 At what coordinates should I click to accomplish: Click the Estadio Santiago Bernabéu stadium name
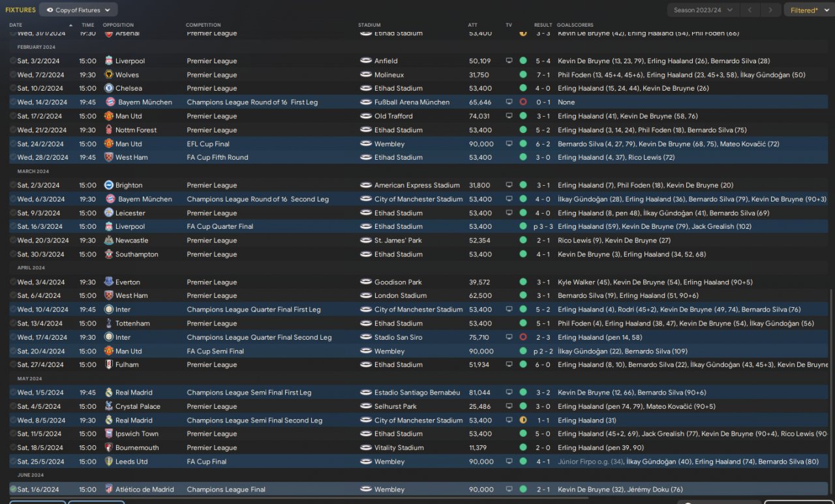[417, 393]
